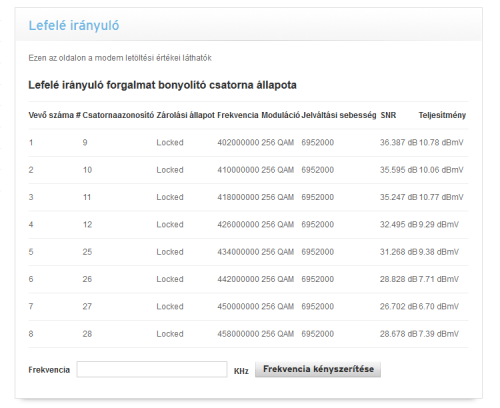Select SNR value 36.387 dB
Screen dimensions: 500x408
(398, 143)
